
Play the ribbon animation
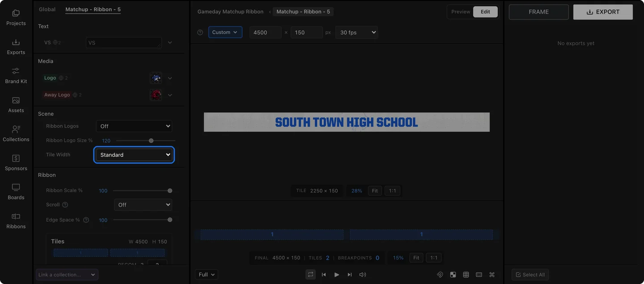tap(337, 275)
